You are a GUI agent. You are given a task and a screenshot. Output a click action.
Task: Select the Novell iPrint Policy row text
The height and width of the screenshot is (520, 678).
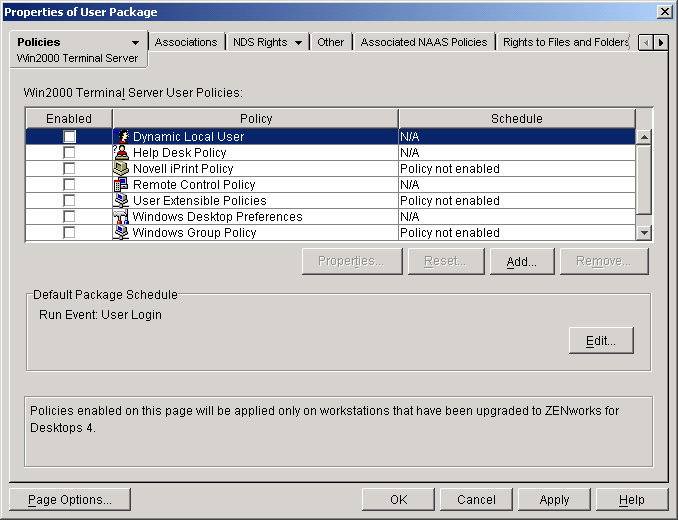(183, 169)
